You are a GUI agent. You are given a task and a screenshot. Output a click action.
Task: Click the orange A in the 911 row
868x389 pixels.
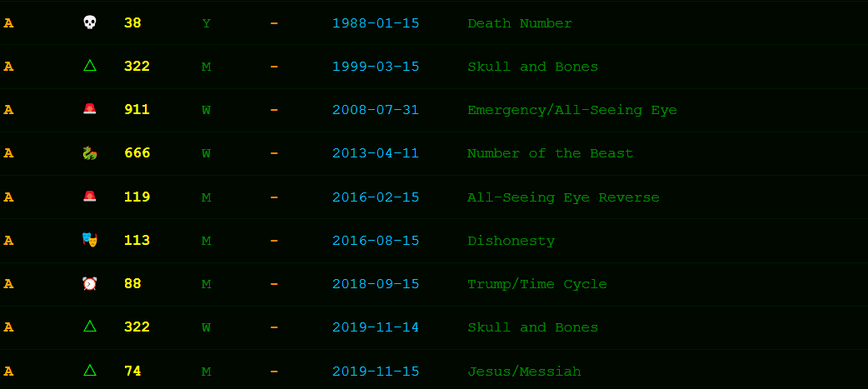[8, 110]
